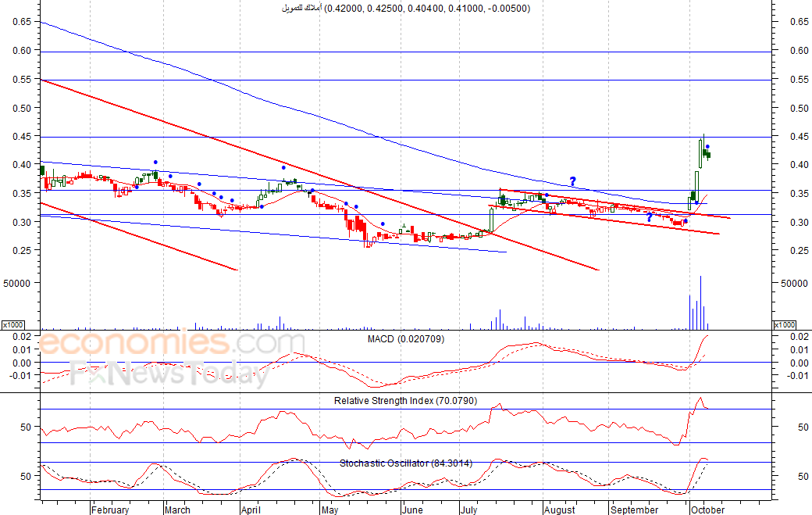Image resolution: width=812 pixels, height=515 pixels.
Task: Select -0.01 on the right MACD axis
Action: (x=796, y=376)
